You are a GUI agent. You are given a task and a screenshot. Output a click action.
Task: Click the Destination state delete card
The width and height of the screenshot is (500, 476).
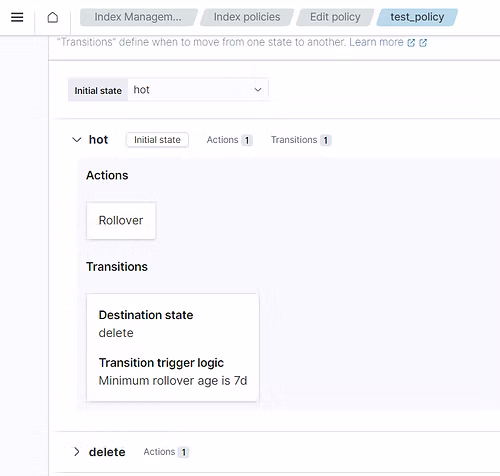coord(173,347)
